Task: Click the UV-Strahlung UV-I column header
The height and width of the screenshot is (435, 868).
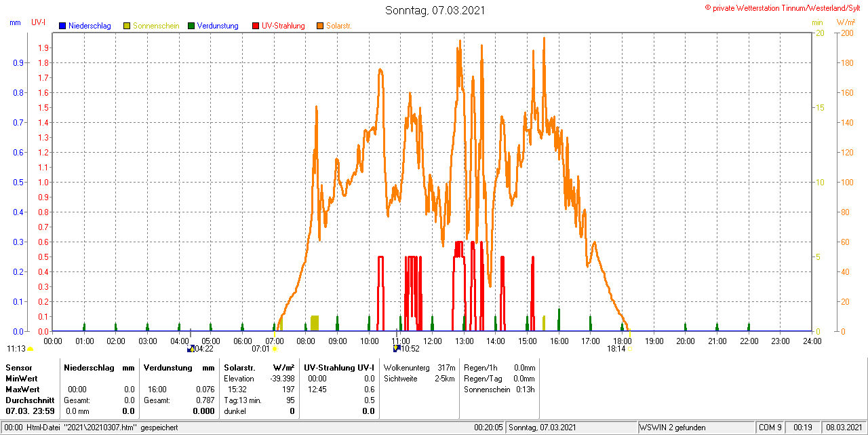Action: [339, 367]
